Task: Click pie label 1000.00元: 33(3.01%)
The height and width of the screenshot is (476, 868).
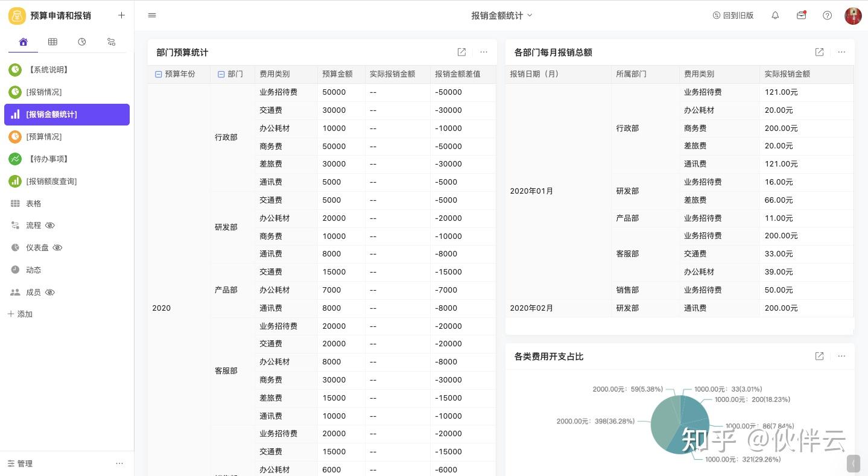Action: pos(728,389)
